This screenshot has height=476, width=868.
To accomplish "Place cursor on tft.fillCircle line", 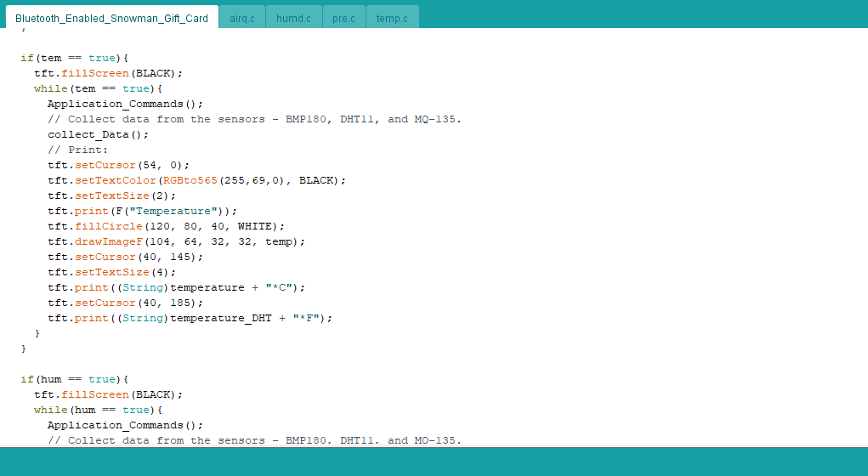I will click(x=166, y=226).
